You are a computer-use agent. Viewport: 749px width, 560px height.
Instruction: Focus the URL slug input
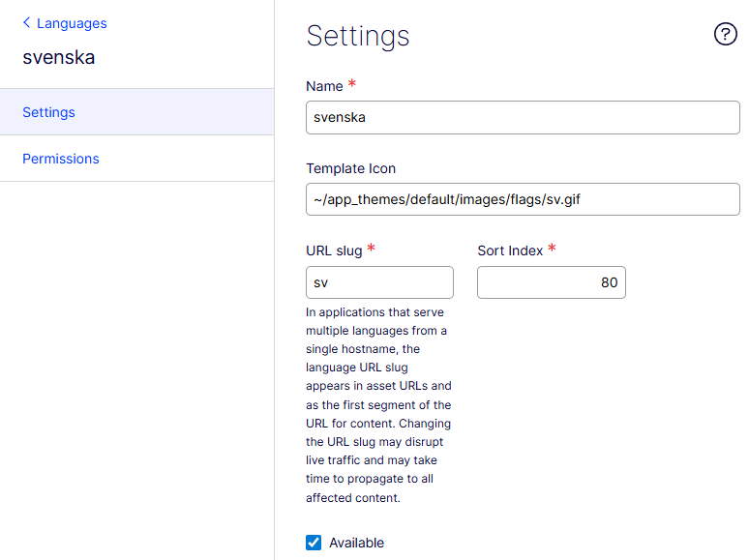tap(379, 282)
